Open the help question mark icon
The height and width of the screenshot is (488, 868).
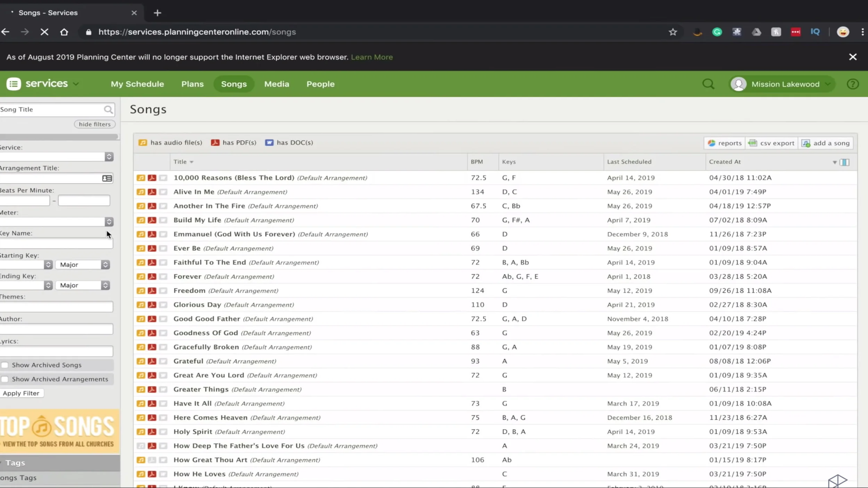point(853,84)
